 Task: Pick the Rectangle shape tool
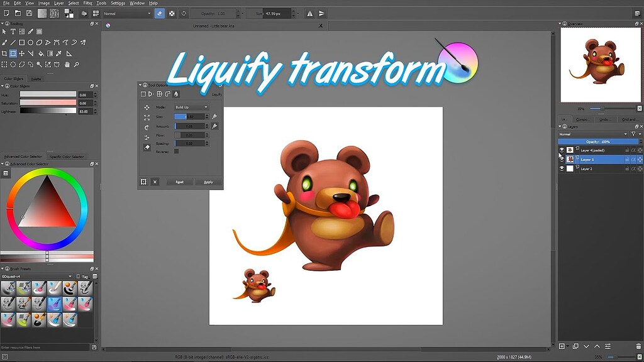22,43
